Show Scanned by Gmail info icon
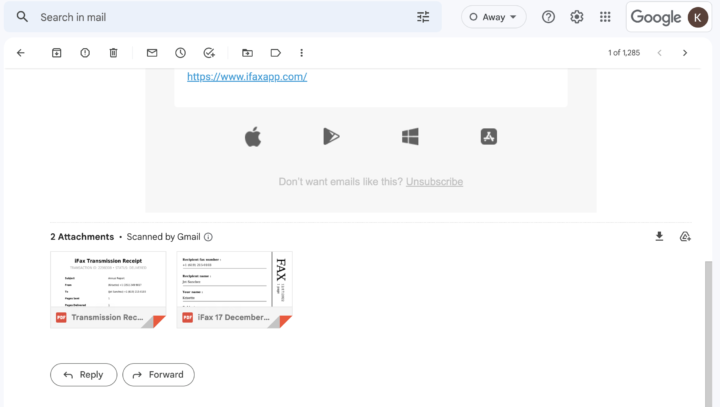The height and width of the screenshot is (407, 720). pyautogui.click(x=208, y=237)
